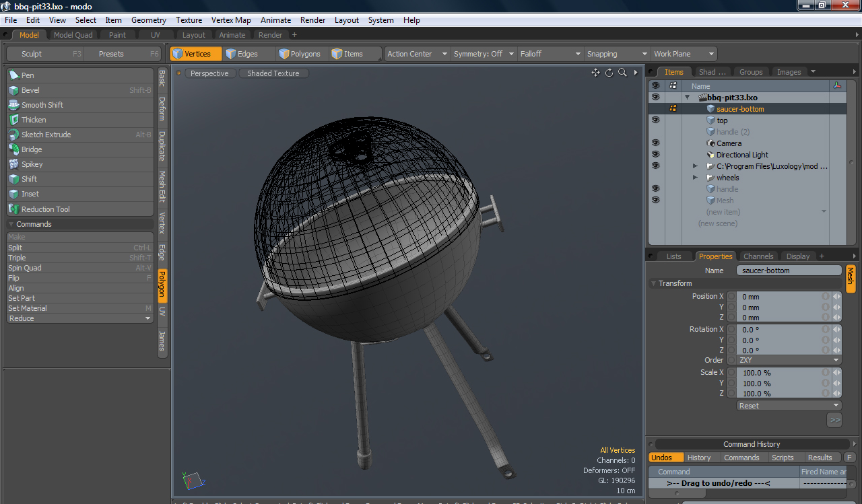Activate the Bridge tool
The width and height of the screenshot is (862, 504).
(80, 149)
